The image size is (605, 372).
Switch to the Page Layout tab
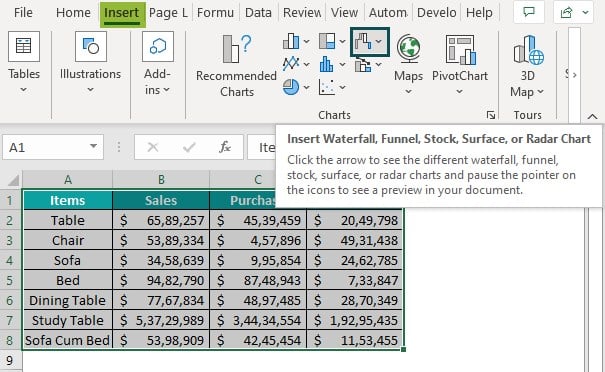coord(168,13)
